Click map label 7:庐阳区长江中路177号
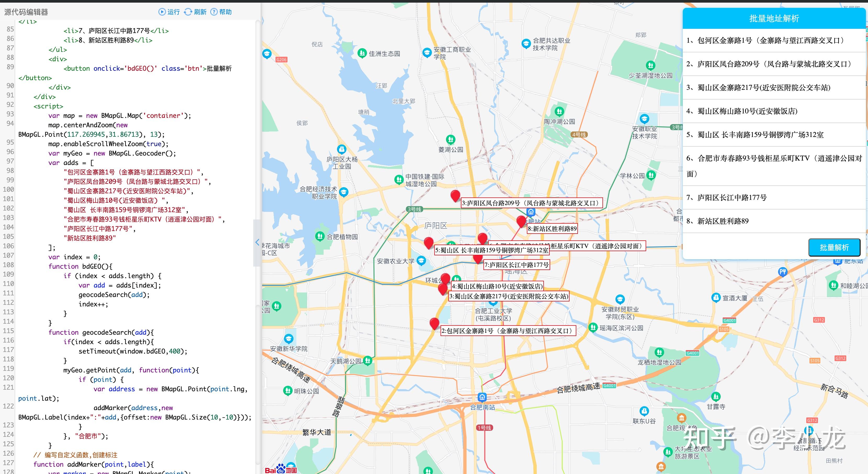 pyautogui.click(x=517, y=265)
